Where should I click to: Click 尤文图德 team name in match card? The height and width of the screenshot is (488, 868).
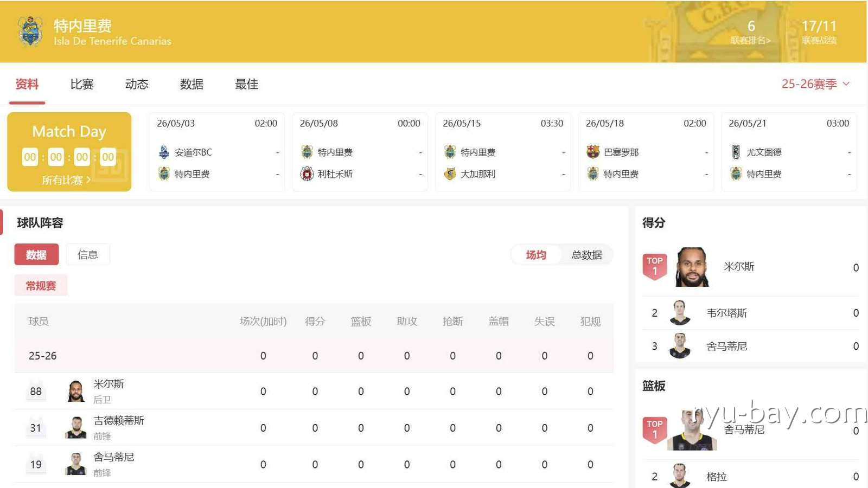(764, 152)
